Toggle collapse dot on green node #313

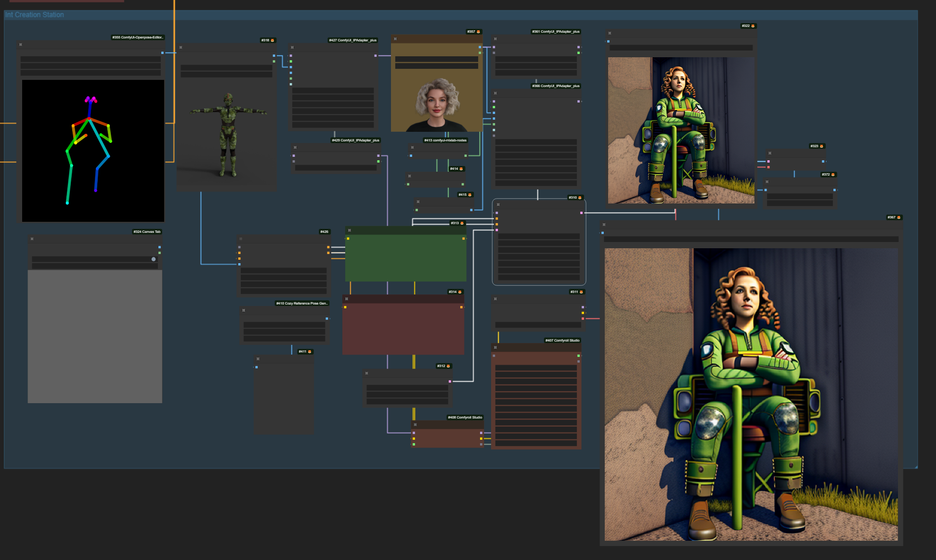[350, 230]
